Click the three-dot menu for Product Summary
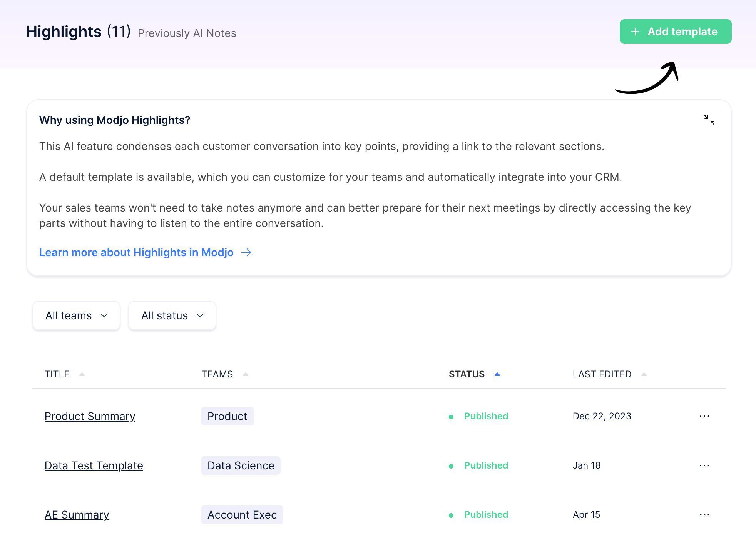Screen dimensions: 756x537 pos(705,415)
